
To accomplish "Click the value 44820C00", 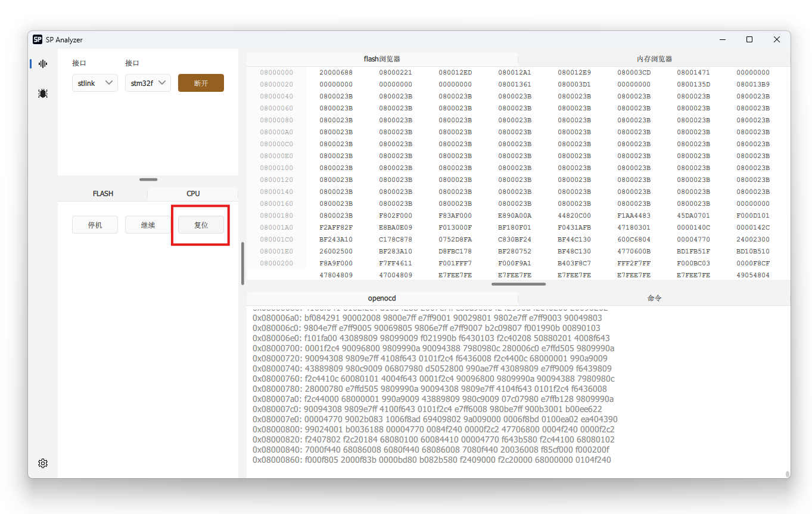I will click(x=574, y=215).
